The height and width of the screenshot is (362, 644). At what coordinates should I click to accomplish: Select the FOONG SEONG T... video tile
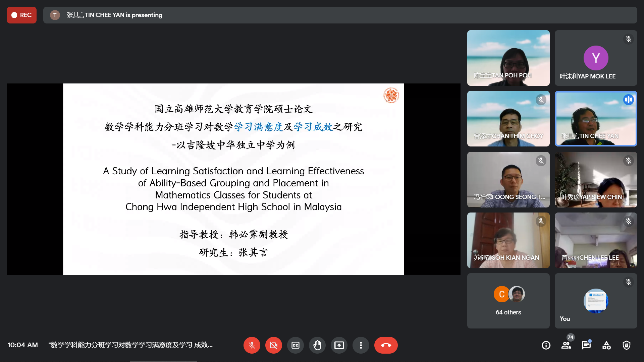pyautogui.click(x=508, y=180)
